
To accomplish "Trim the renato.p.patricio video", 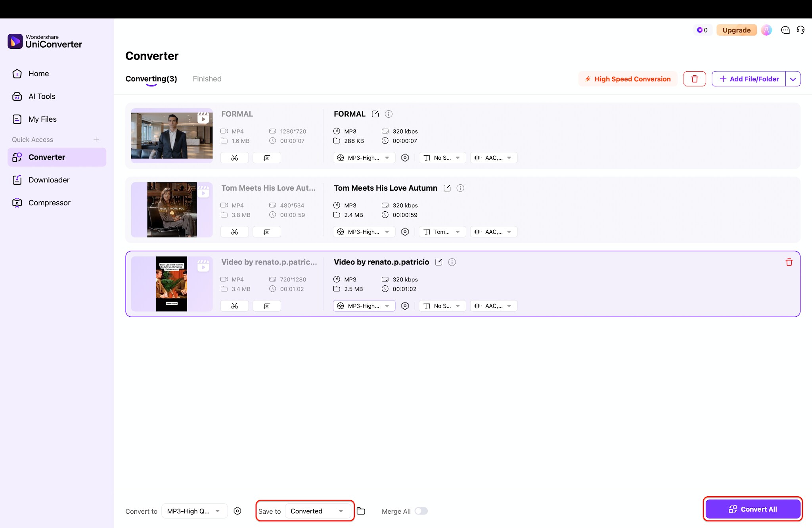I will click(x=235, y=306).
